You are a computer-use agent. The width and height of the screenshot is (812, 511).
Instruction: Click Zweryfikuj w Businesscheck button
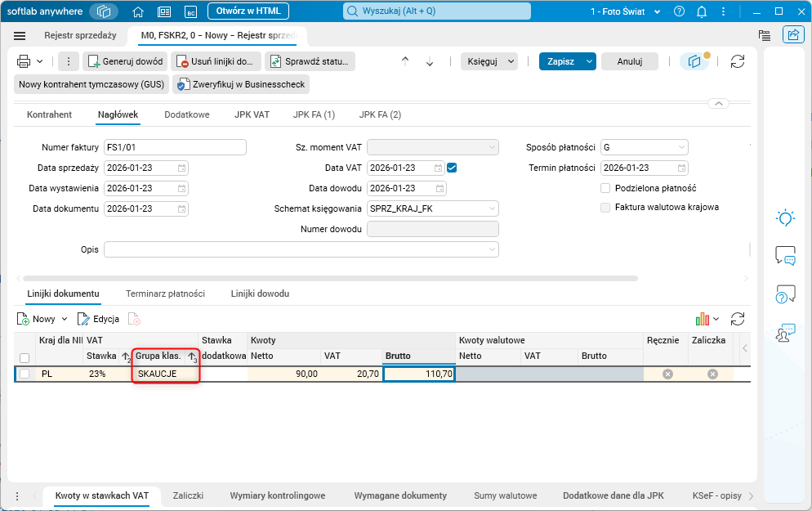click(241, 84)
